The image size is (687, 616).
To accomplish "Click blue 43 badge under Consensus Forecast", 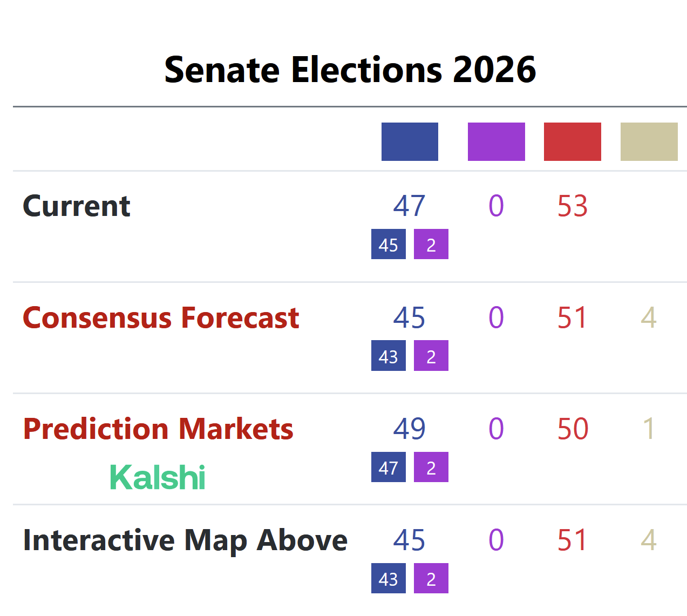I will tap(388, 356).
